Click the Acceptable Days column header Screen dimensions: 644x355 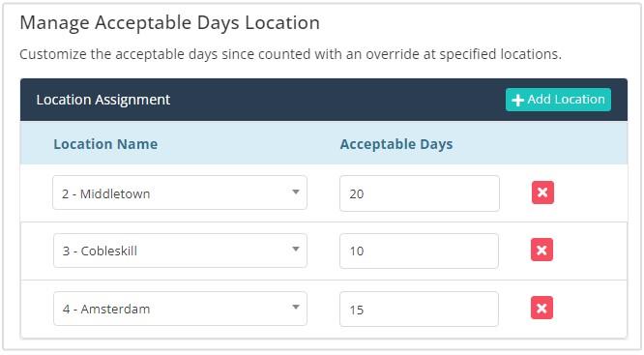tap(396, 144)
